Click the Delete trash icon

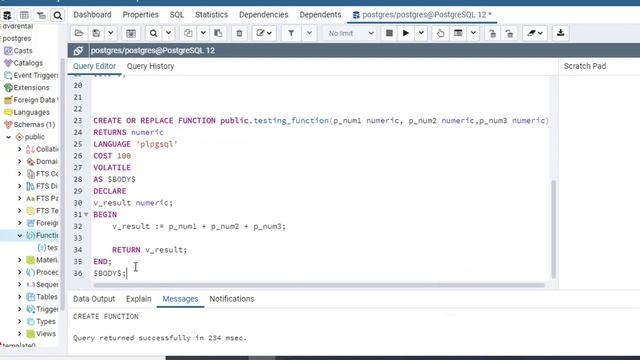240,33
